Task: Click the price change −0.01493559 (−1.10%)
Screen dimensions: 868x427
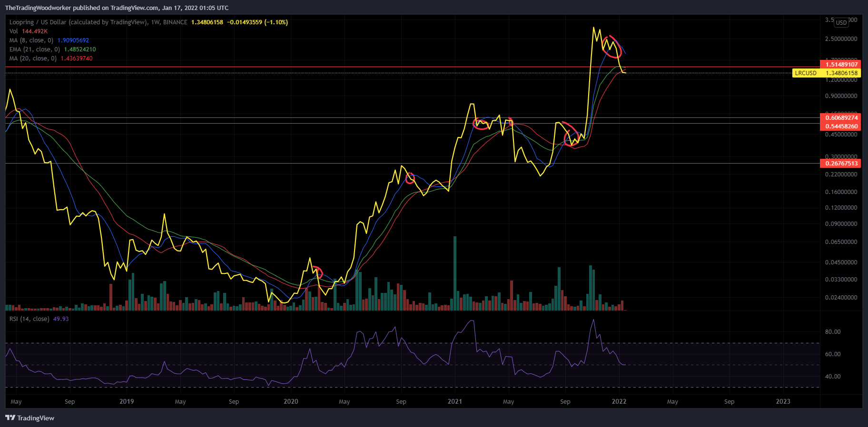Action: [x=257, y=22]
